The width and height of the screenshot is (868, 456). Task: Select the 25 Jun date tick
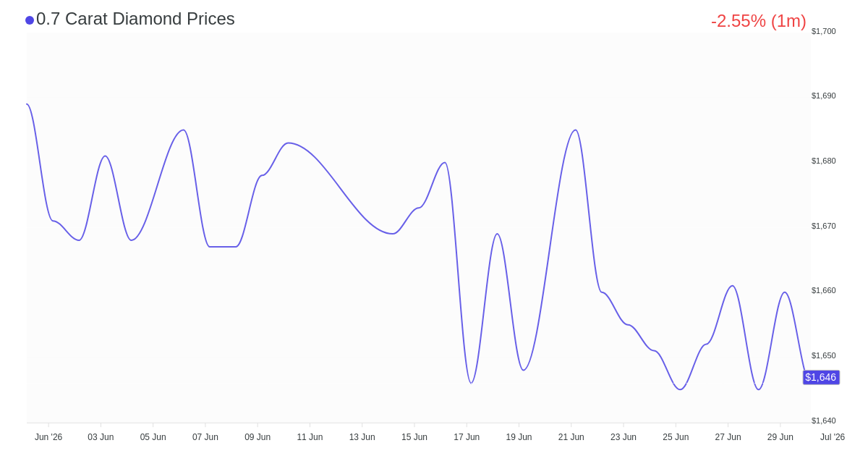point(676,437)
